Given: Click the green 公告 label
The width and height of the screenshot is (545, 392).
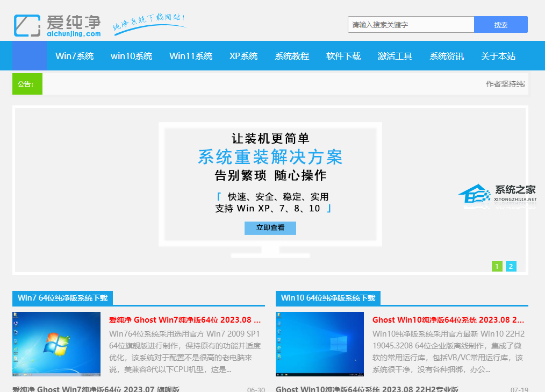Looking at the screenshot, I should click(x=27, y=84).
